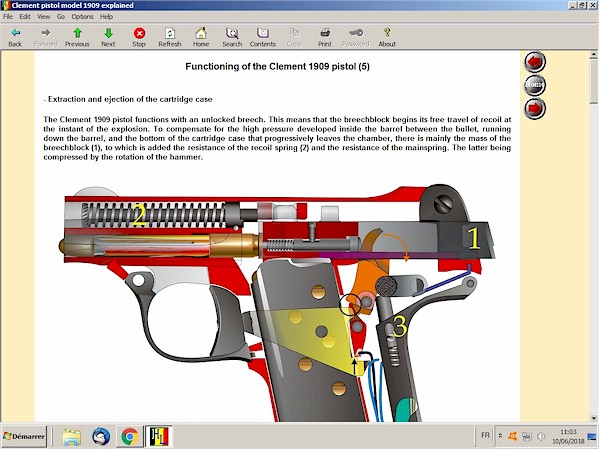Click the pistol cutaway diagram image
600x450 pixels.
[x=277, y=302]
